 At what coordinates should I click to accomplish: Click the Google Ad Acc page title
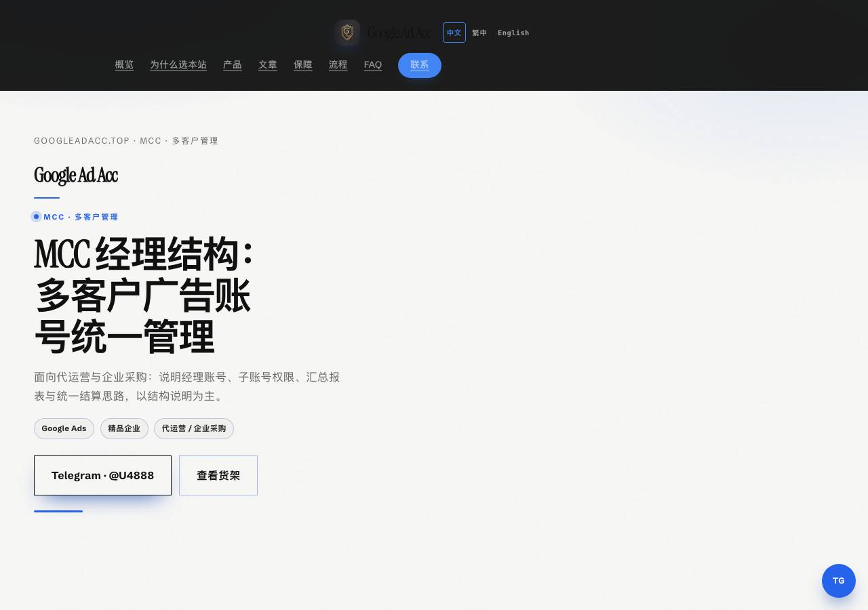(76, 175)
